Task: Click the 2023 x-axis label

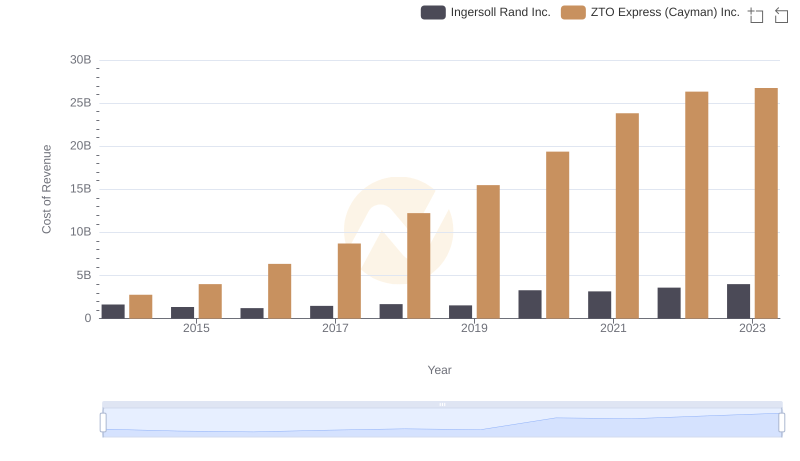Action: pyautogui.click(x=753, y=328)
